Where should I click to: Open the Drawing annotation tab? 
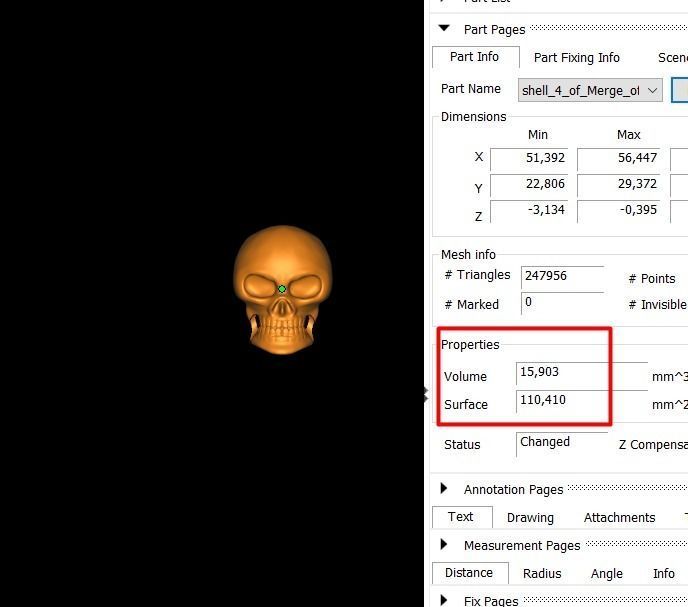point(530,517)
